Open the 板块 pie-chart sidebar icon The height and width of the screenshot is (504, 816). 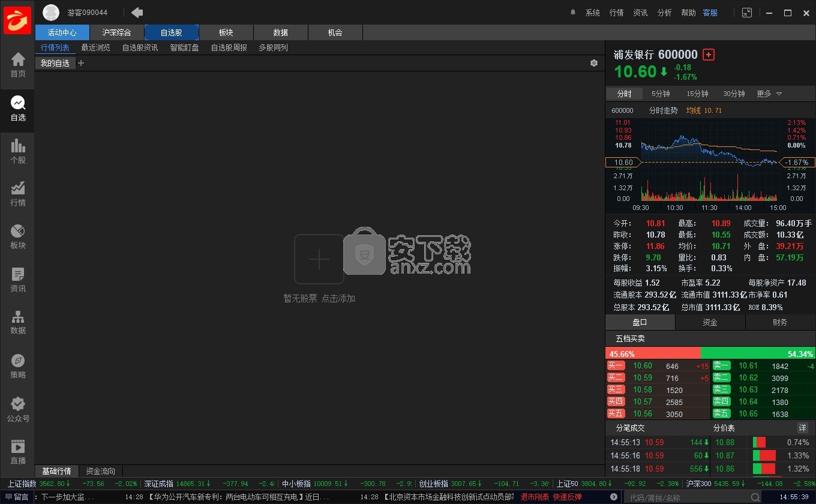[x=18, y=236]
